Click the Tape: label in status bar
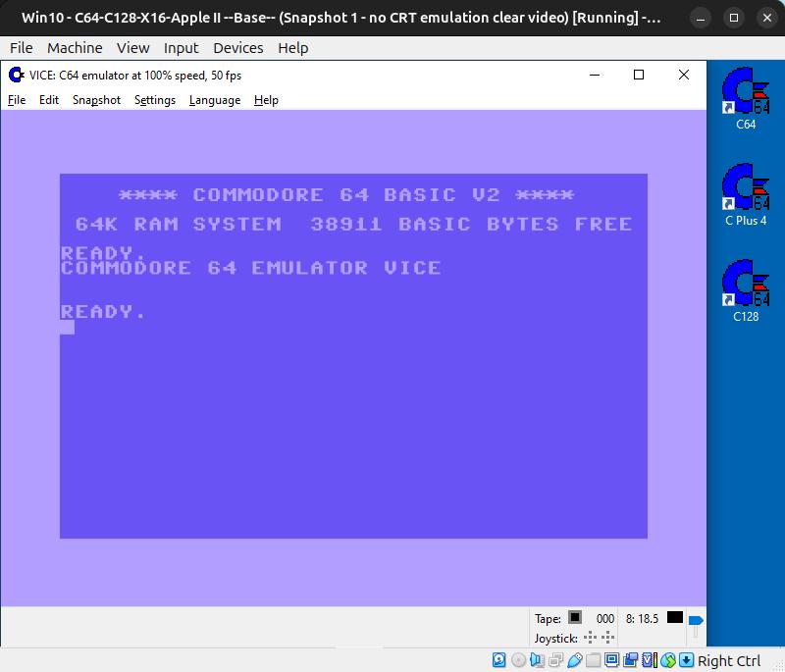785x672 pixels. (548, 619)
